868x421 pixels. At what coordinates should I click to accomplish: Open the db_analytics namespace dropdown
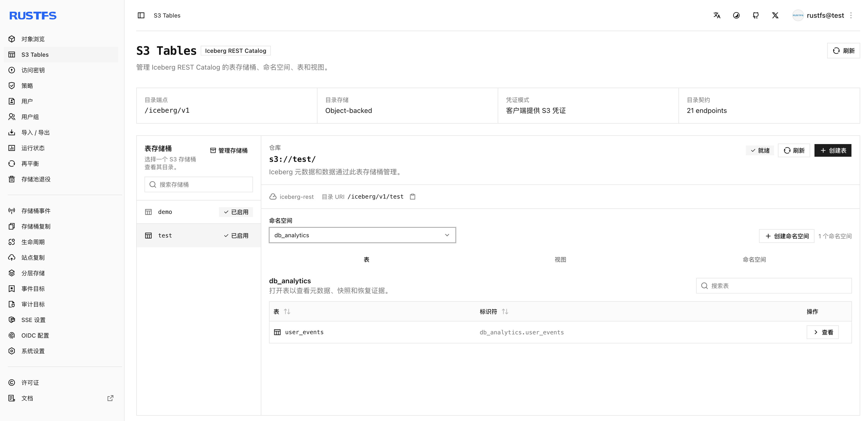tap(362, 235)
